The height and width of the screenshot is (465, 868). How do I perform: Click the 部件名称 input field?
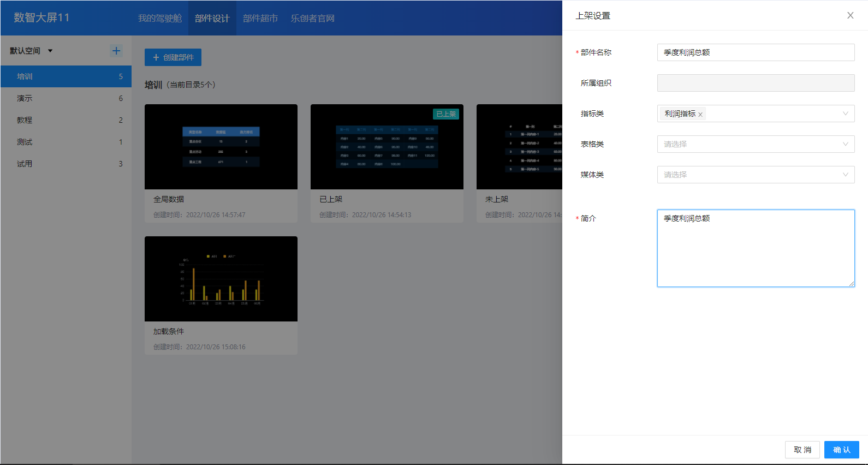click(755, 52)
